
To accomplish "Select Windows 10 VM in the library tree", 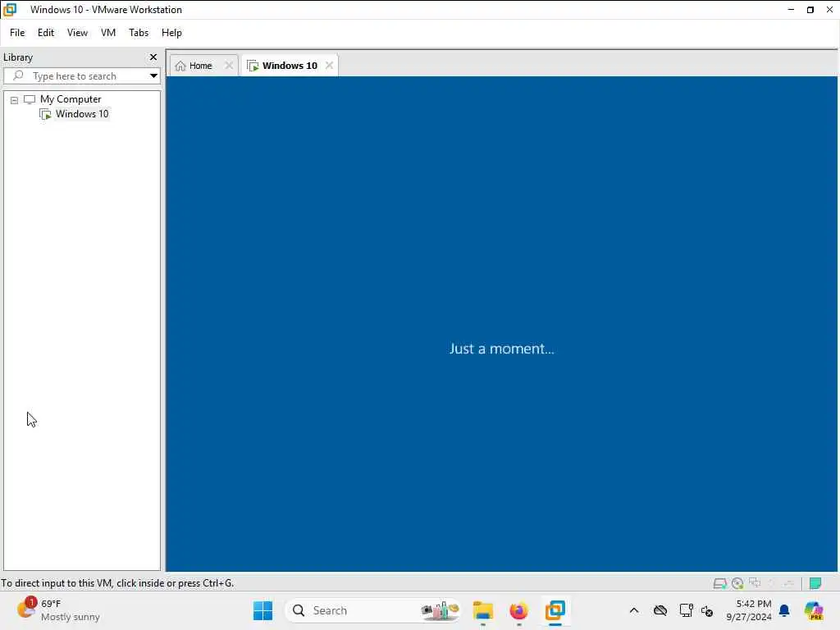I will point(82,114).
